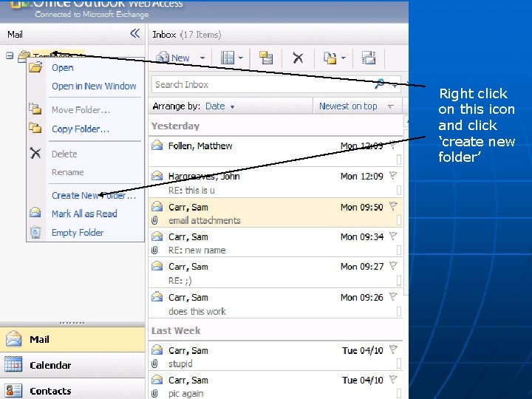
Task: Click the Calendar icon in the navigation pane
Action: coord(13,365)
